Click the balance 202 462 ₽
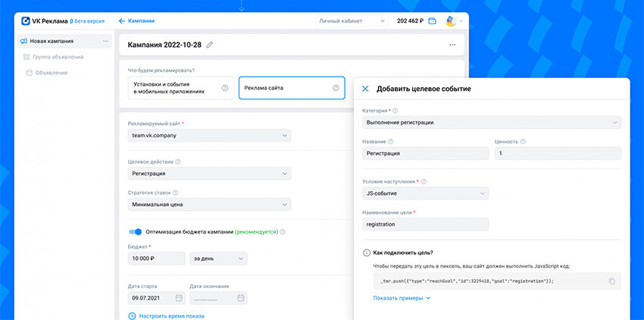 [x=410, y=21]
